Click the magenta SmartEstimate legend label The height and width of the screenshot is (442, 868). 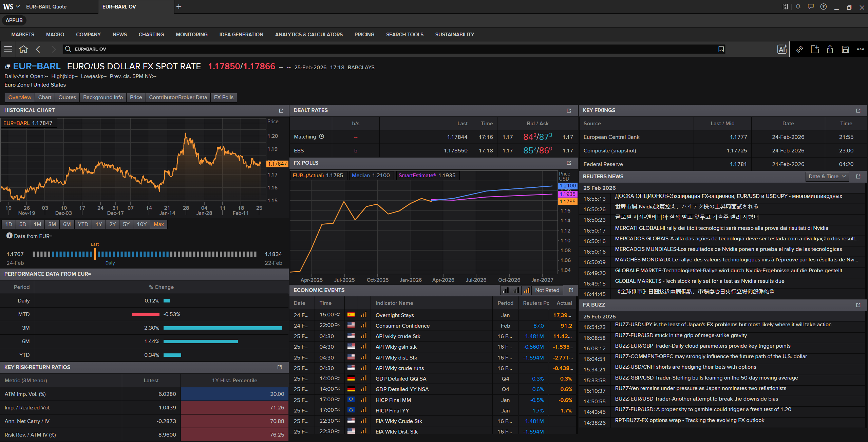417,176
